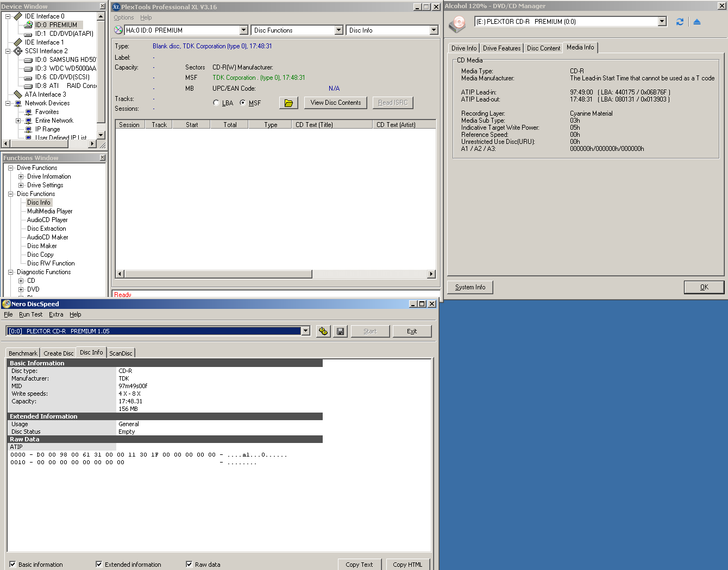Screen dimensions: 728x570
Task: Open the Alcohol 120% drive selection dropdown
Action: click(662, 22)
